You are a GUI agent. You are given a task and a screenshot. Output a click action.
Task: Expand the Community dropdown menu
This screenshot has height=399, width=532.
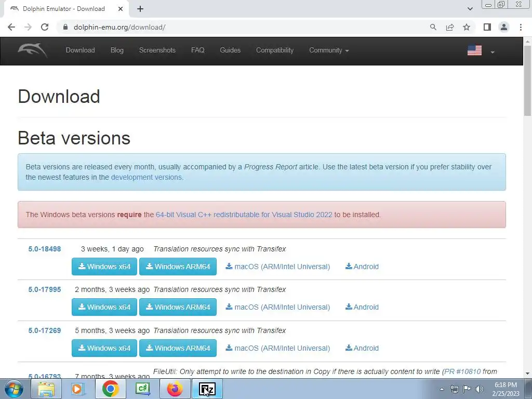(329, 50)
